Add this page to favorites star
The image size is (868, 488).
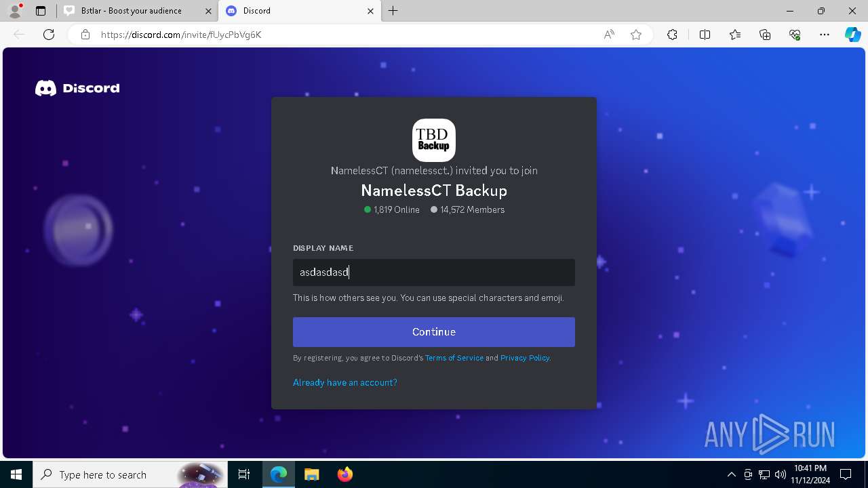coord(636,35)
